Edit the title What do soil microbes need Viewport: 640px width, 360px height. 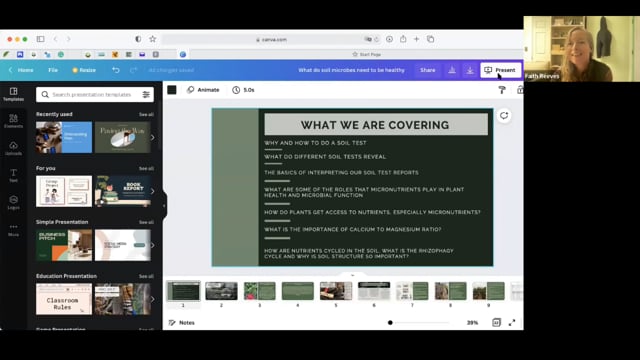(x=351, y=70)
